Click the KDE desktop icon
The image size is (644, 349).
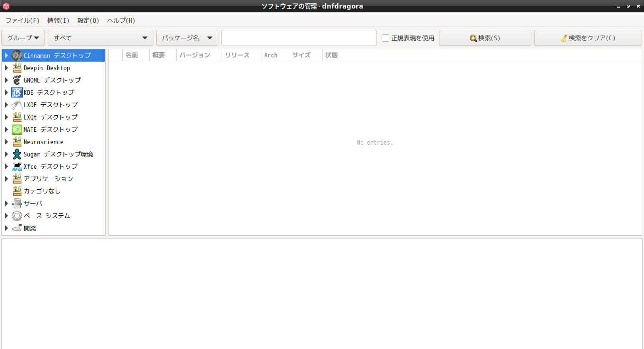pos(17,92)
